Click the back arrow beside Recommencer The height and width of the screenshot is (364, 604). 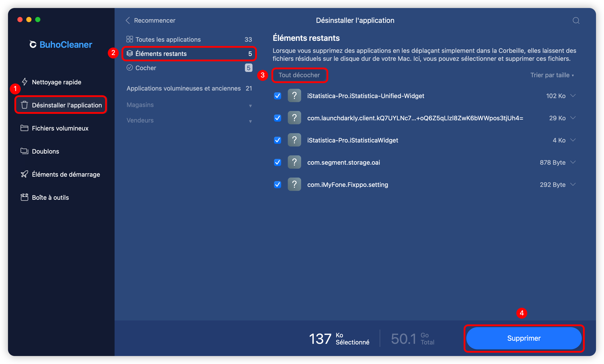128,20
